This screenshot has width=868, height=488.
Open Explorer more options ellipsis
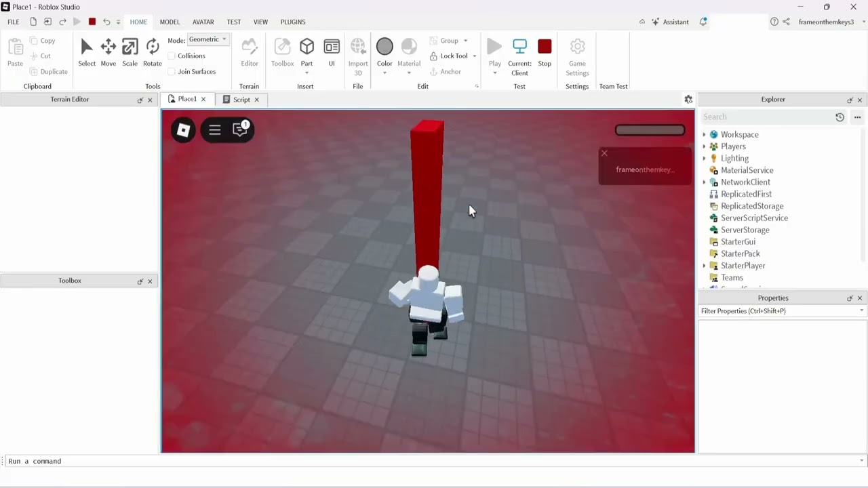pyautogui.click(x=857, y=117)
